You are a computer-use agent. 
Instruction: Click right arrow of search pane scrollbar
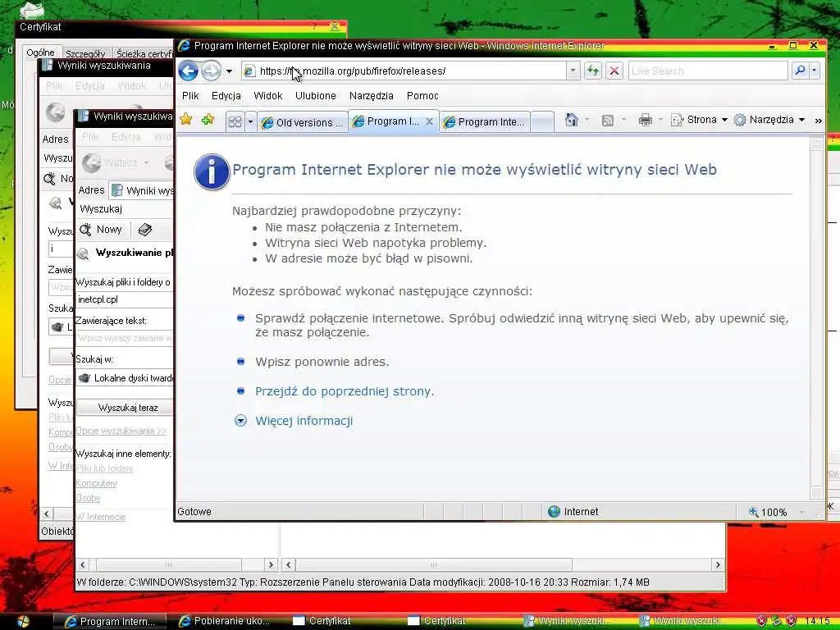[x=271, y=564]
